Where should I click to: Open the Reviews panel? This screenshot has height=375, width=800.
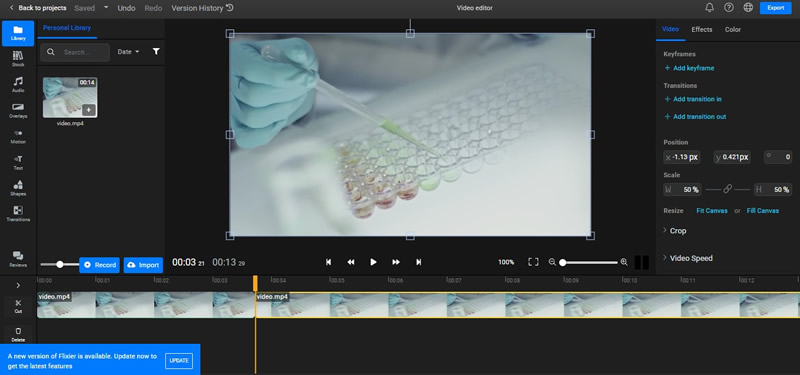18,259
